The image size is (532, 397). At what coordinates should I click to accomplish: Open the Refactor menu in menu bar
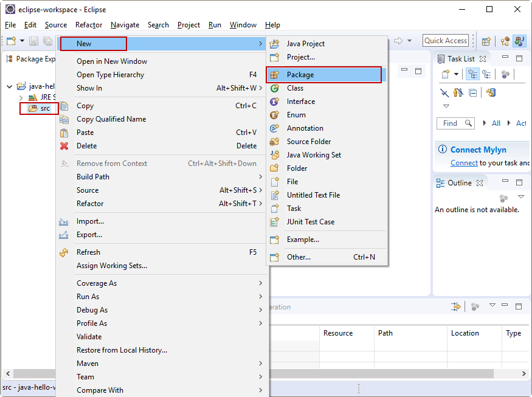[89, 25]
